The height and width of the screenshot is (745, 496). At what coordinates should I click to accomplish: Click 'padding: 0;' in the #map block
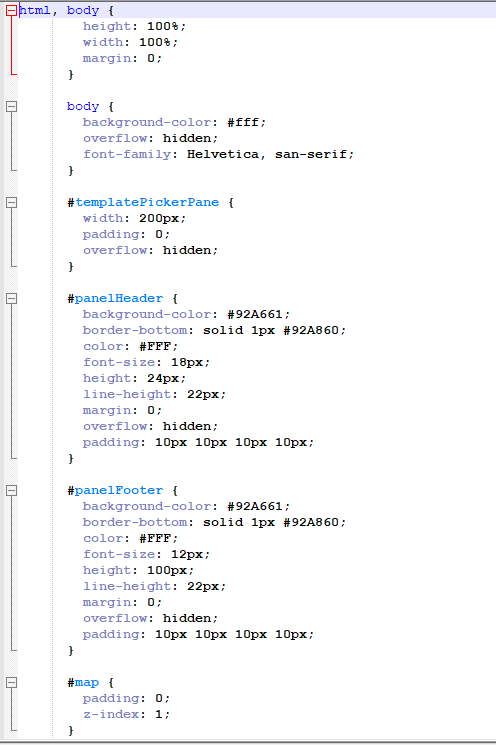pos(126,698)
